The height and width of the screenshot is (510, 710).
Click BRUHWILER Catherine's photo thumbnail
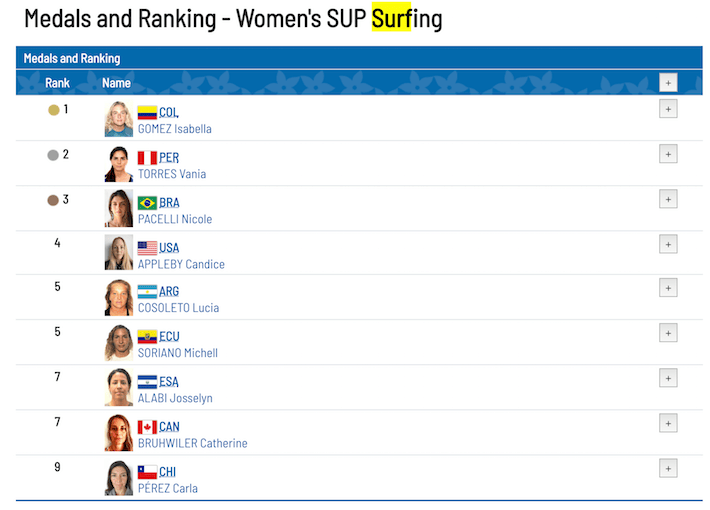pyautogui.click(x=118, y=433)
